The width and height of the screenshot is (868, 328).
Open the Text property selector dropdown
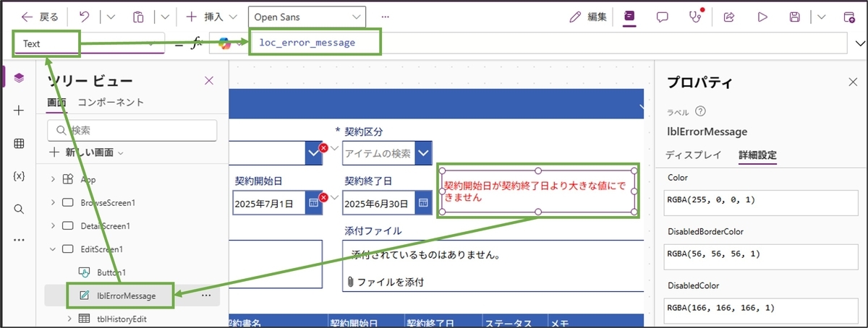(x=89, y=43)
